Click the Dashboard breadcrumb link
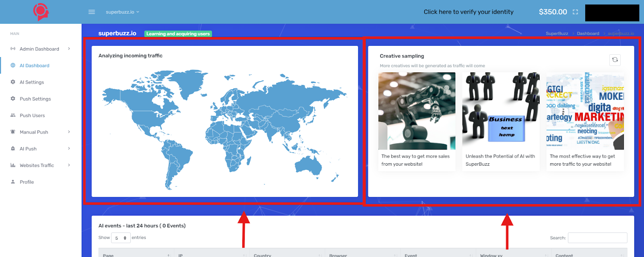Viewport: 644px width, 257px height. pyautogui.click(x=588, y=33)
